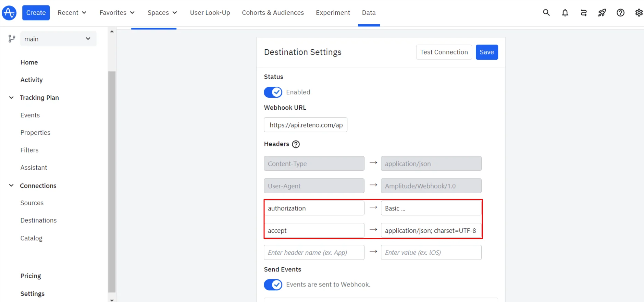Click the sidebar scrollbar up arrow

click(112, 31)
